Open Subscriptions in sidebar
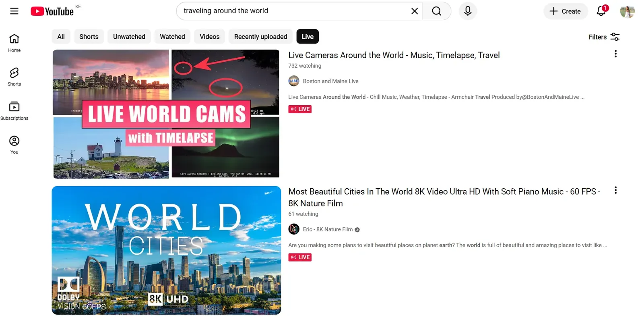The height and width of the screenshot is (318, 644). [14, 111]
